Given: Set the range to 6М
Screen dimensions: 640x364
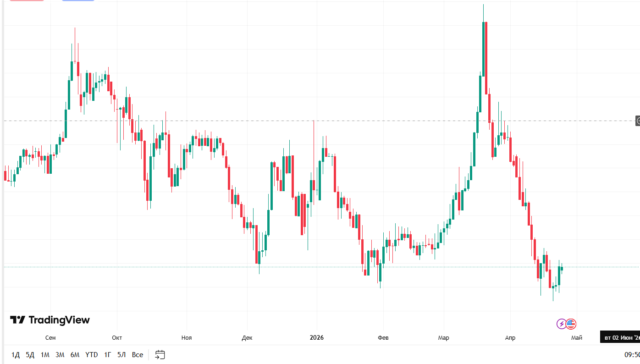Looking at the screenshot, I should coord(75,355).
